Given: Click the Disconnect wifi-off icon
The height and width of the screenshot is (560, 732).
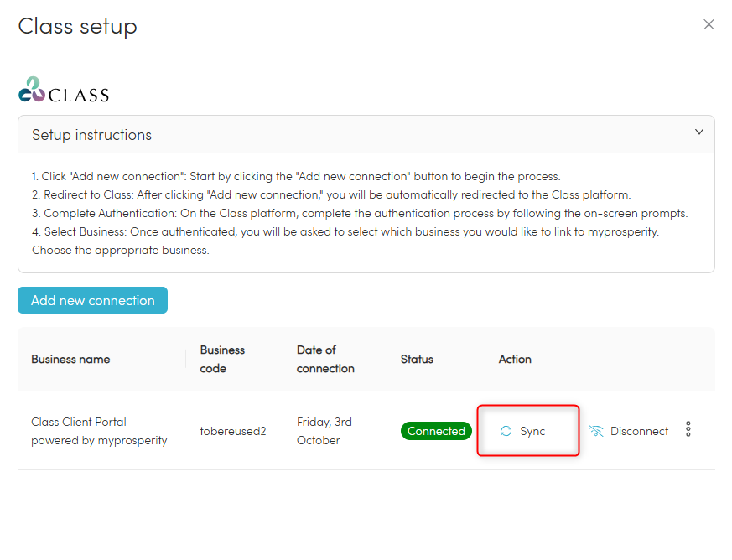Looking at the screenshot, I should pos(595,431).
